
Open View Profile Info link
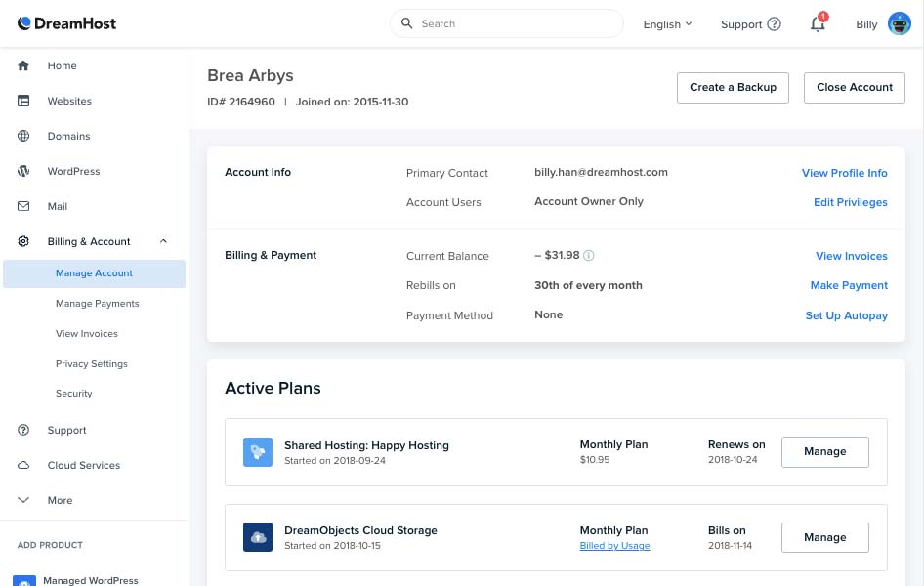(844, 173)
